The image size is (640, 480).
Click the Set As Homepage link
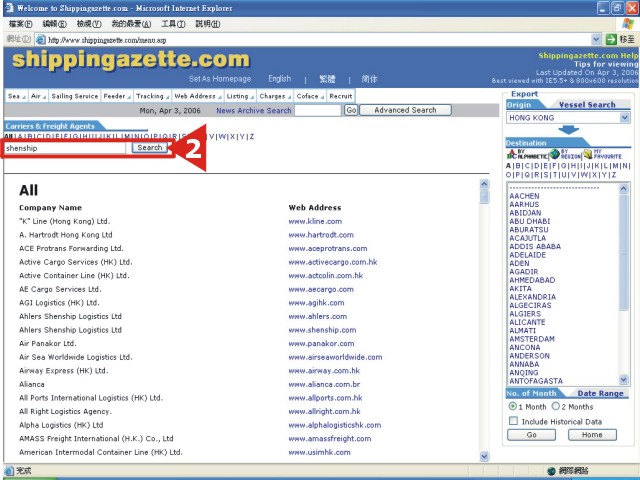pos(220,79)
